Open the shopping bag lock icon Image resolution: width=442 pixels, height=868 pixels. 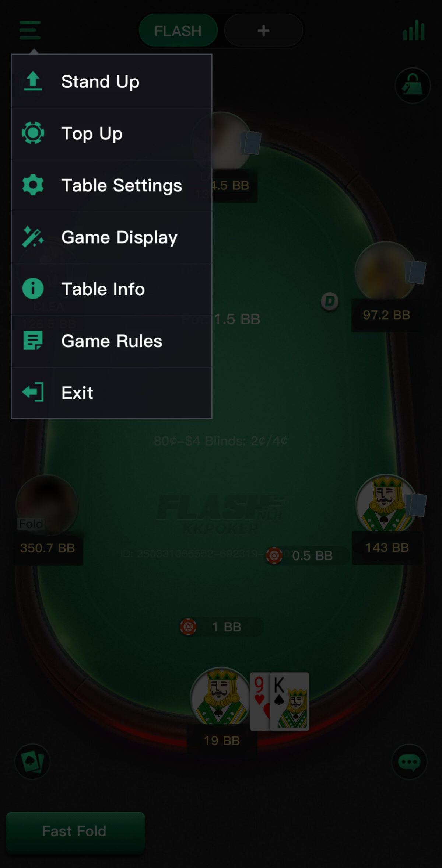413,86
